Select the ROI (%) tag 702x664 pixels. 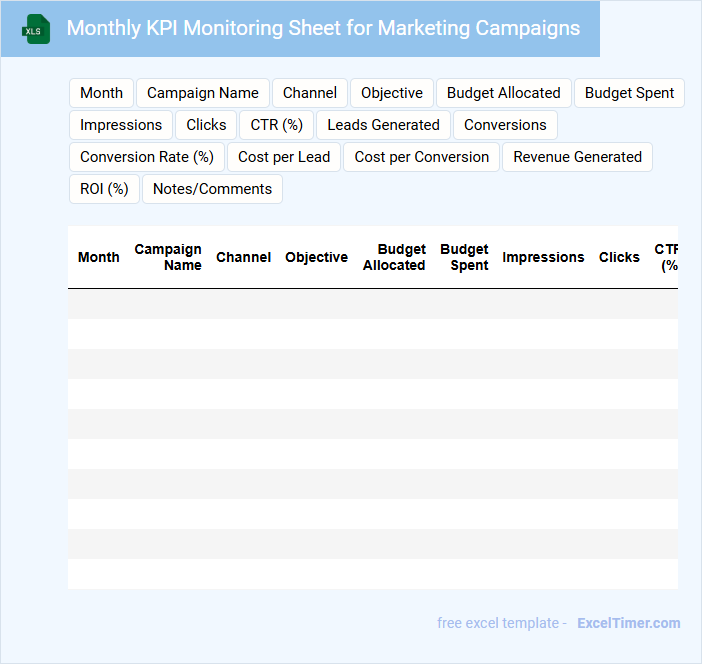click(x=104, y=189)
